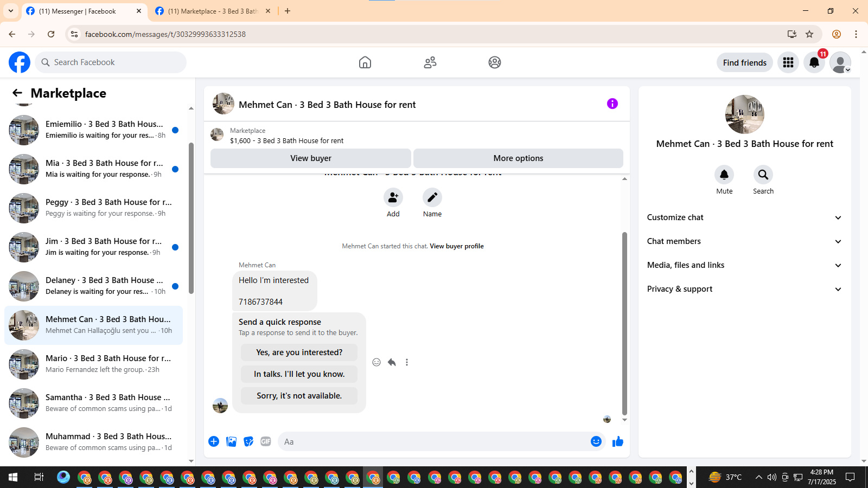Expand Chat members section
This screenshot has height=488, width=868.
click(744, 241)
